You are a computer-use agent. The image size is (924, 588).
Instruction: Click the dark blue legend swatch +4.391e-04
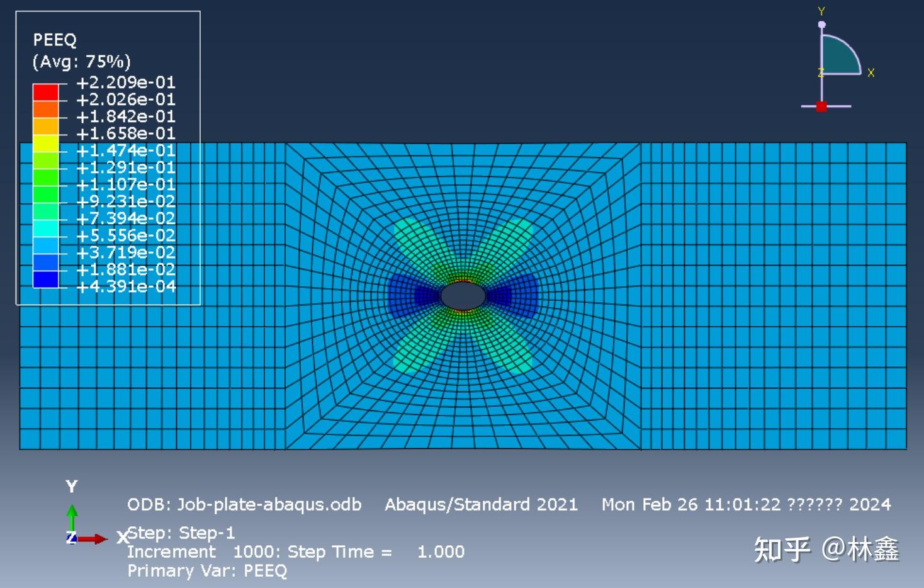pyautogui.click(x=46, y=279)
